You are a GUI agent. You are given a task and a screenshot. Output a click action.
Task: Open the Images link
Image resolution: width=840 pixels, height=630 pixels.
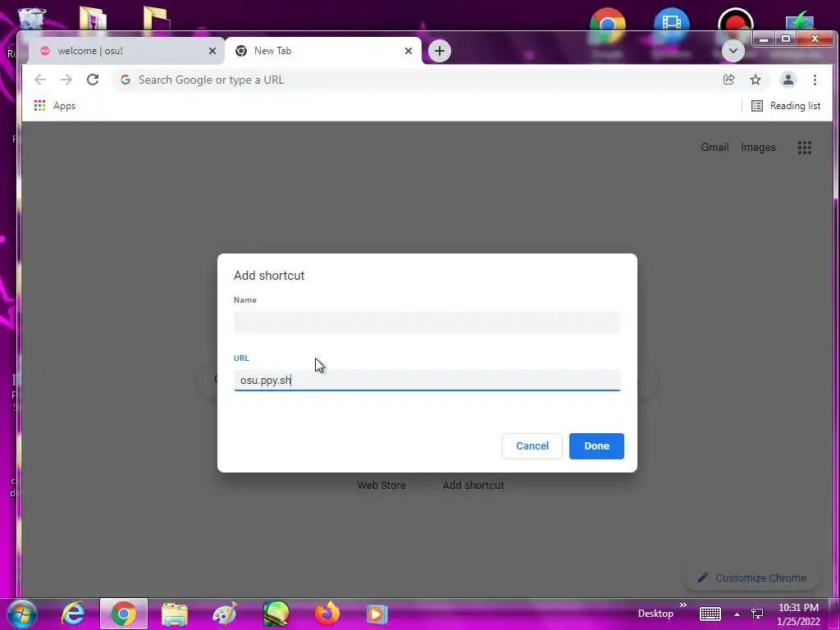coord(758,148)
